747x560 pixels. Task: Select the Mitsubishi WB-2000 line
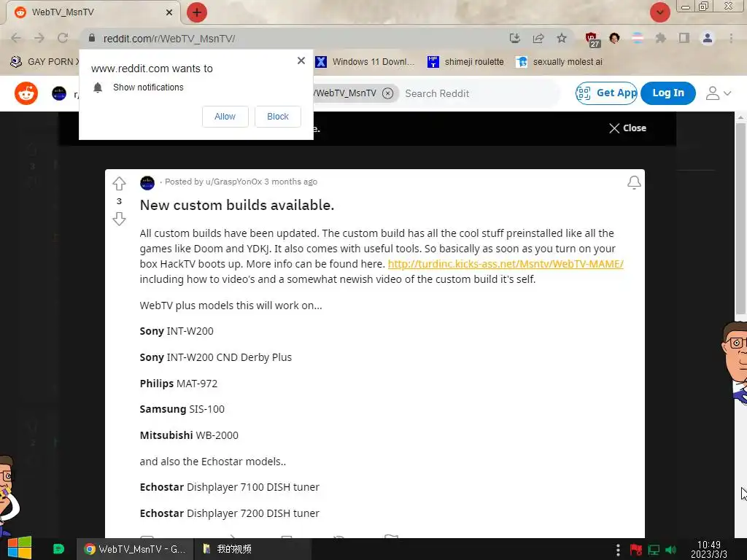click(x=189, y=435)
